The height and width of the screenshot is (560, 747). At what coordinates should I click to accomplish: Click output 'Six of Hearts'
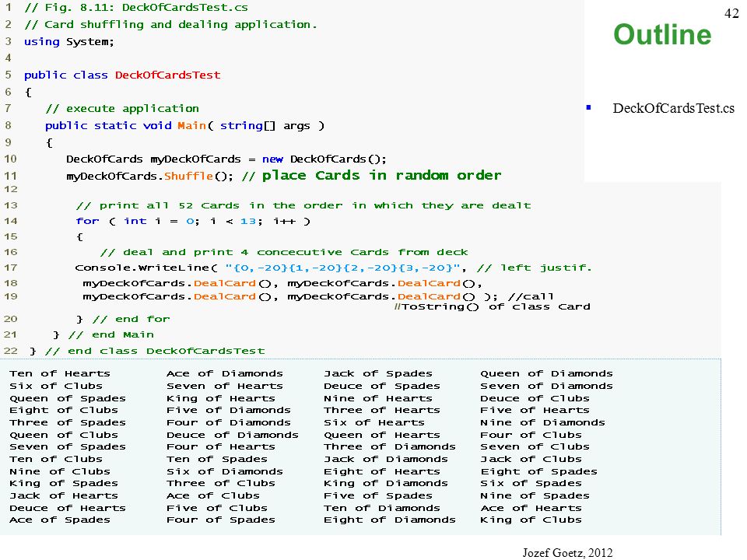(x=374, y=423)
